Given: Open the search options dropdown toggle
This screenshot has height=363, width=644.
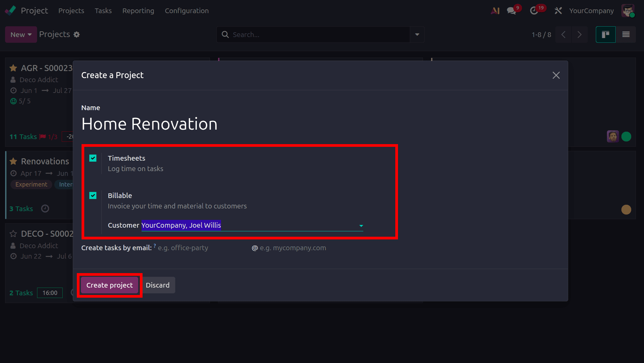Looking at the screenshot, I should [417, 34].
